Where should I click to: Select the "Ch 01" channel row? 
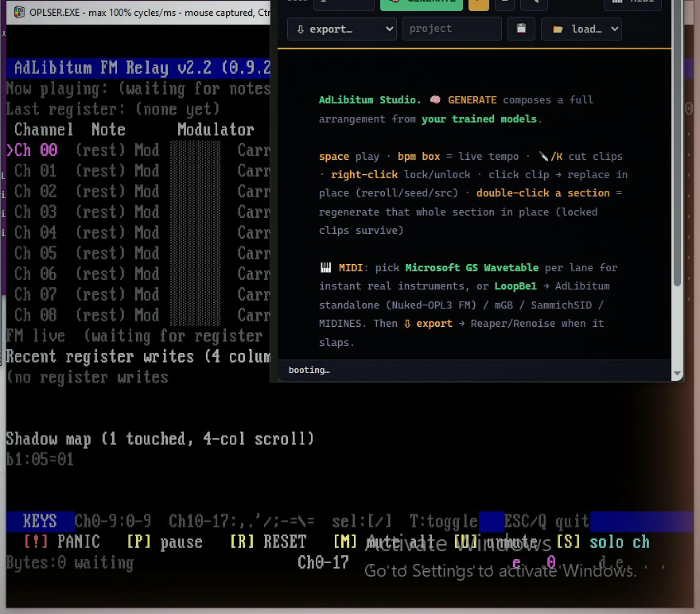click(138, 171)
